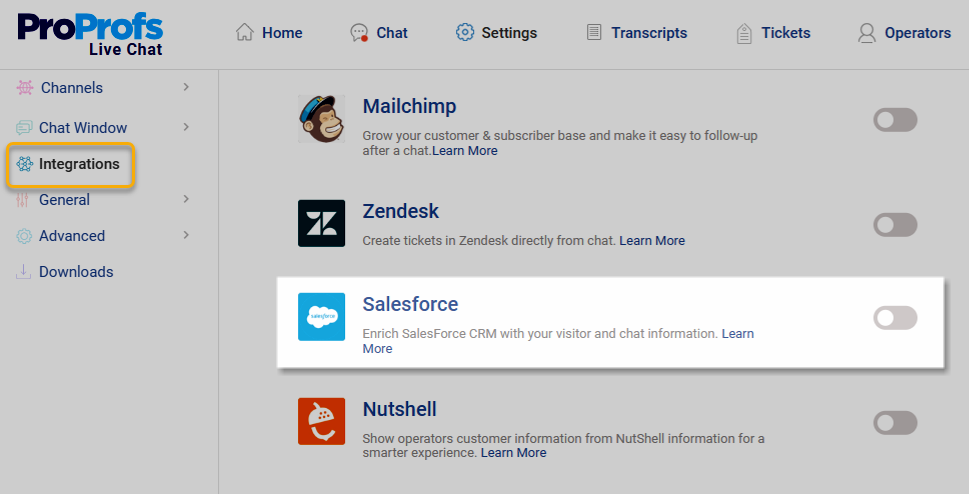Follow the Zendesk Learn More link
The height and width of the screenshot is (494, 969).
[x=652, y=241]
